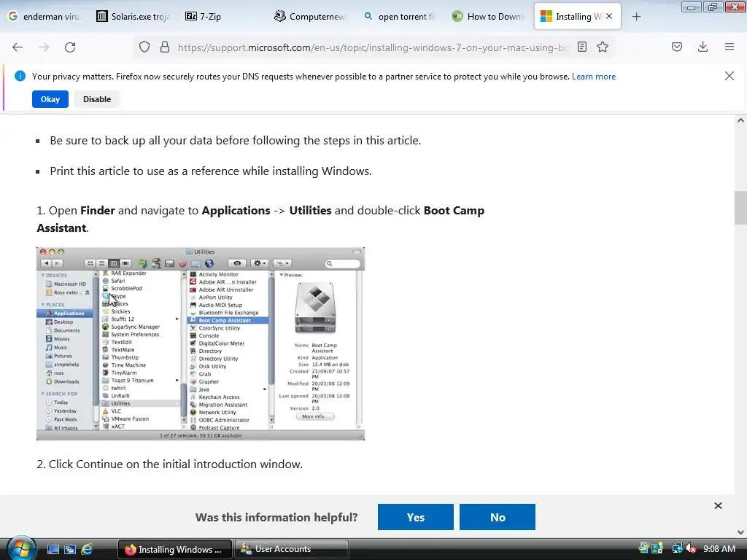Click the site padlock icon

[x=165, y=47]
